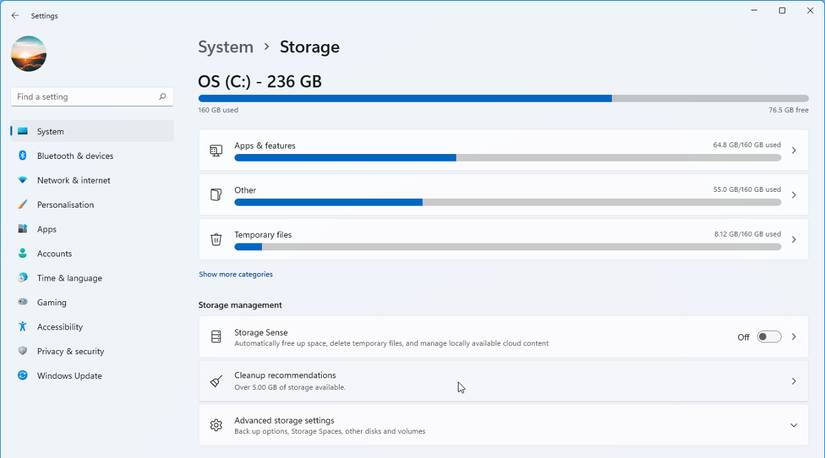Select System in the sidebar
Viewport: 825px width, 458px height.
click(92, 132)
